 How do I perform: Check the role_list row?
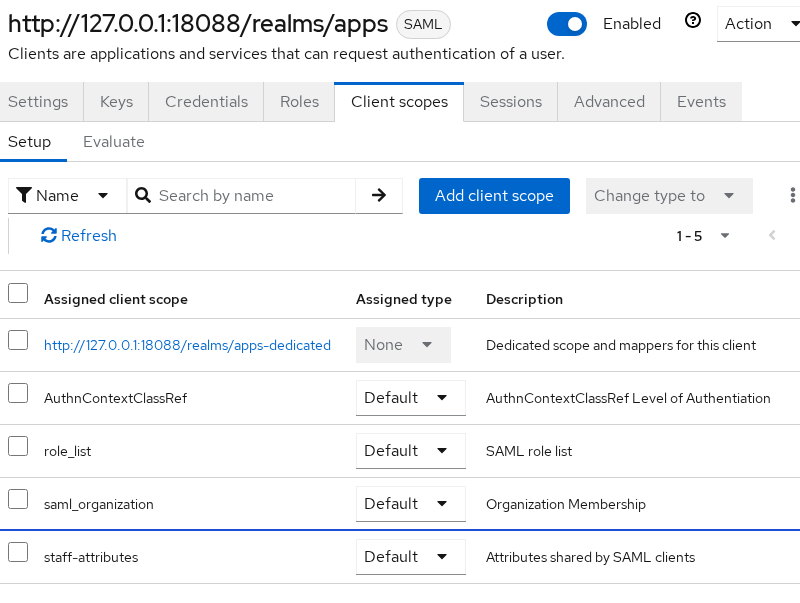(x=18, y=446)
